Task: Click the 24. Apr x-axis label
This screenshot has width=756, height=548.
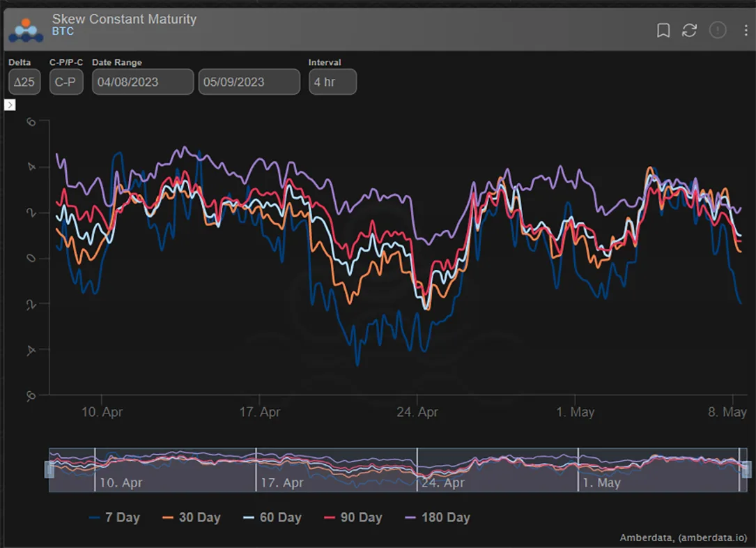Action: (x=417, y=412)
